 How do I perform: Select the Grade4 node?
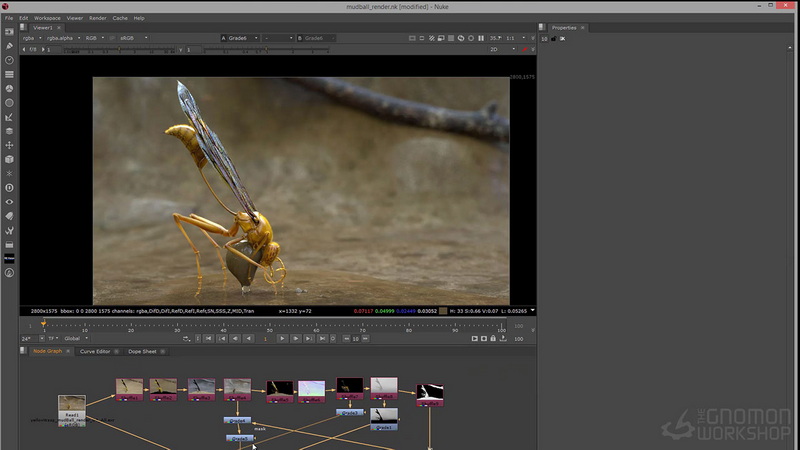[x=237, y=420]
